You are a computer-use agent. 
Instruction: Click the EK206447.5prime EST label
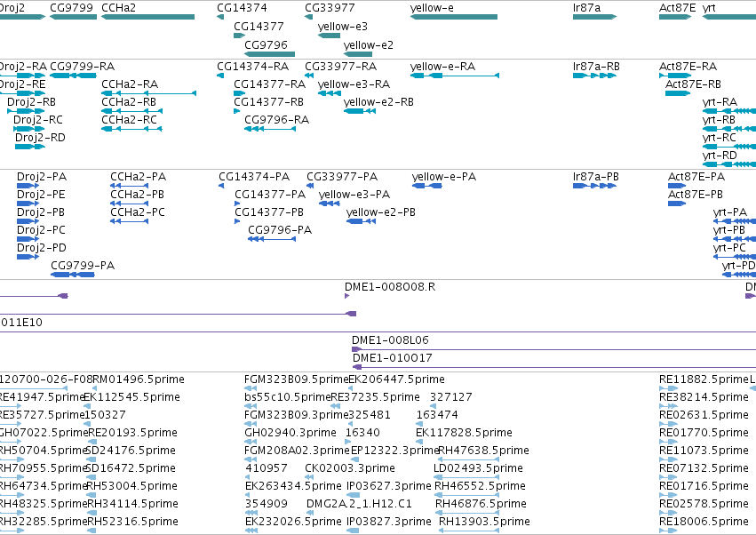tap(397, 379)
